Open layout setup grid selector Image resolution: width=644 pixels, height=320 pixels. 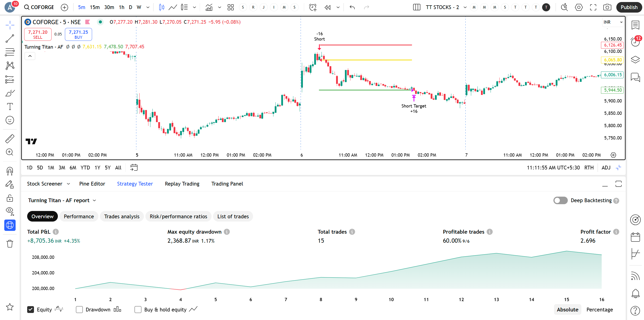pos(417,7)
